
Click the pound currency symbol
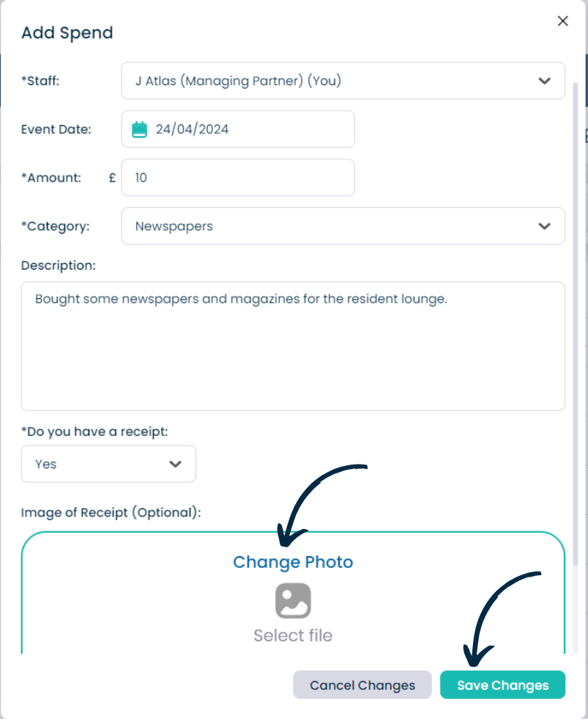click(112, 177)
